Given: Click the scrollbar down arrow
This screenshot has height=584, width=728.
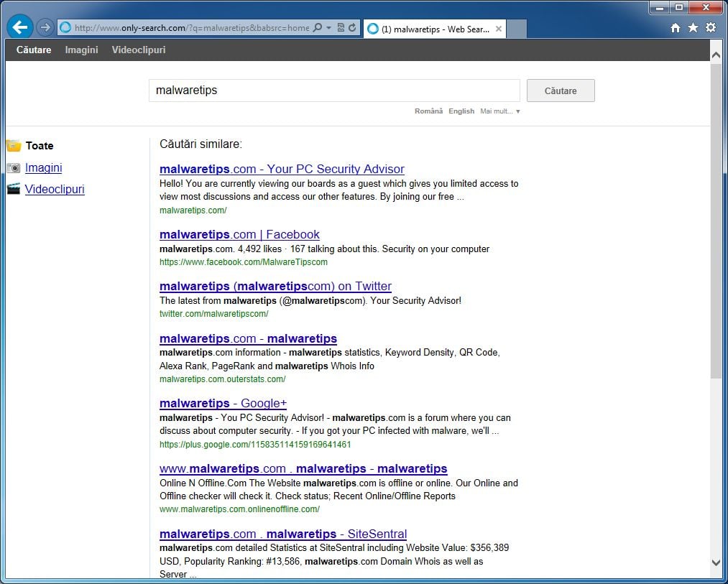Looking at the screenshot, I should 716,563.
